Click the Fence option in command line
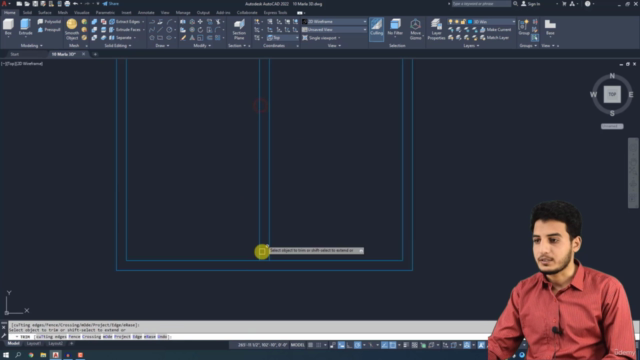 pyautogui.click(x=74, y=337)
